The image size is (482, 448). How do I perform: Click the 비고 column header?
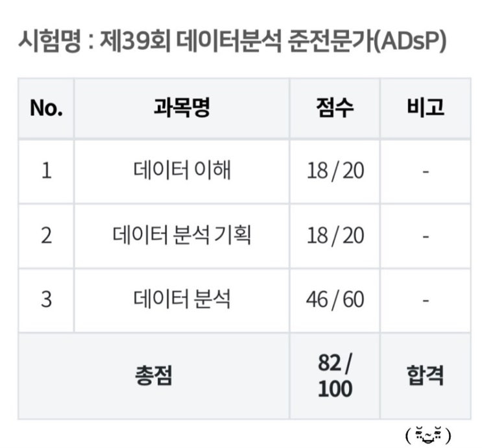426,108
